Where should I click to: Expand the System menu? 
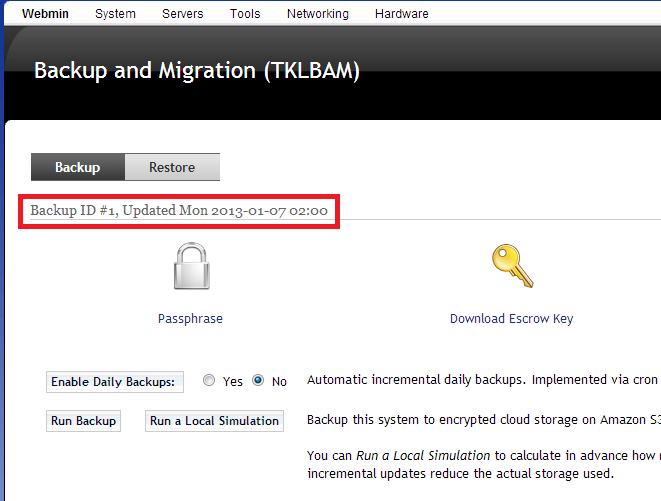coord(116,14)
